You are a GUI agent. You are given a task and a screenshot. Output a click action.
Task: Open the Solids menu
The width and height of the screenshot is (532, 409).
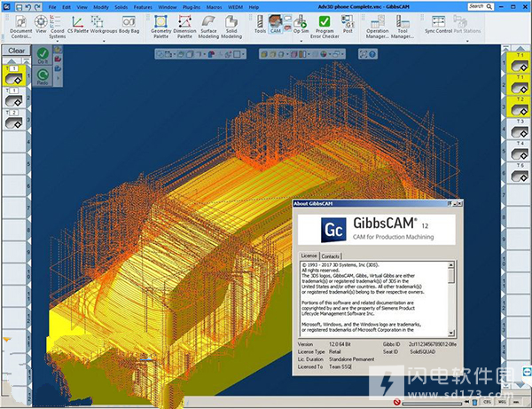pos(121,7)
